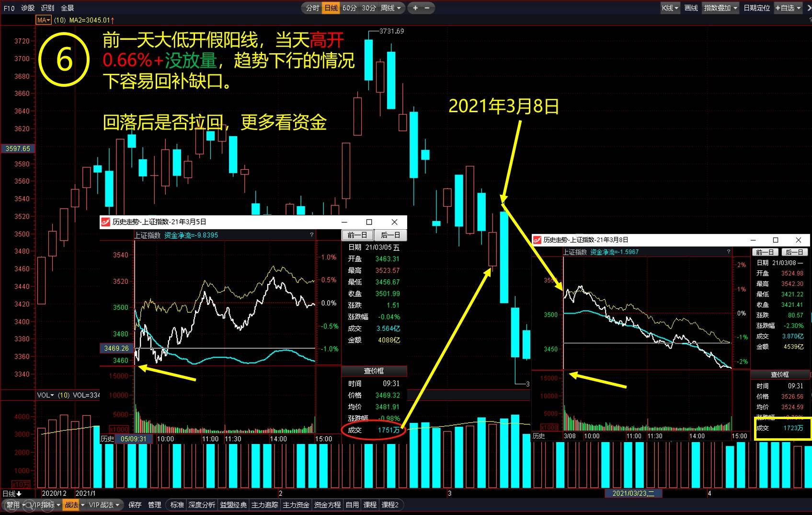Expand the 周线 period dropdown
The width and height of the screenshot is (812, 515).
point(399,8)
